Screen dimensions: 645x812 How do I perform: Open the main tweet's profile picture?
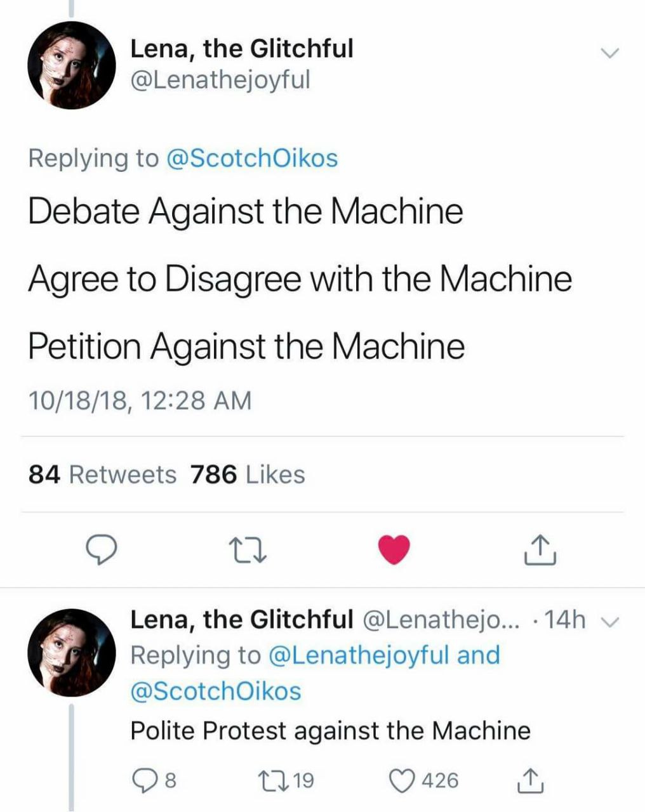tap(72, 65)
